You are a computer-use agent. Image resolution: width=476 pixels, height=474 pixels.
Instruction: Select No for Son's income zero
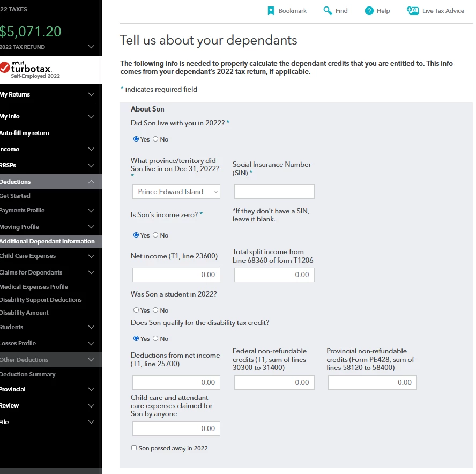tap(155, 235)
